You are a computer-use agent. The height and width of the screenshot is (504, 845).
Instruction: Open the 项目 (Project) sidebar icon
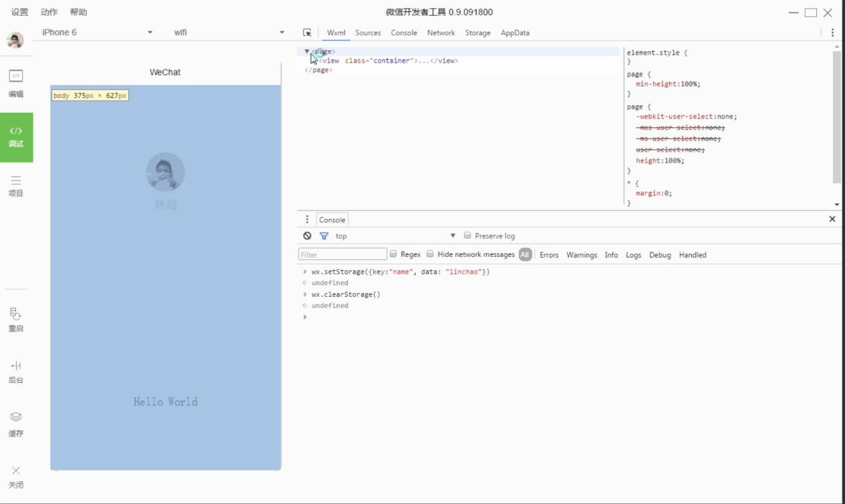point(16,186)
